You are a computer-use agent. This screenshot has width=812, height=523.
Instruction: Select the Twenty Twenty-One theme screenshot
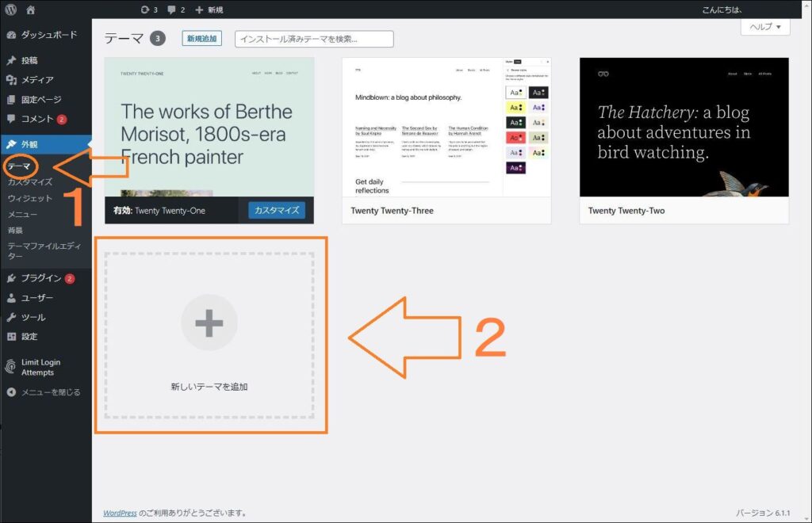(x=209, y=128)
